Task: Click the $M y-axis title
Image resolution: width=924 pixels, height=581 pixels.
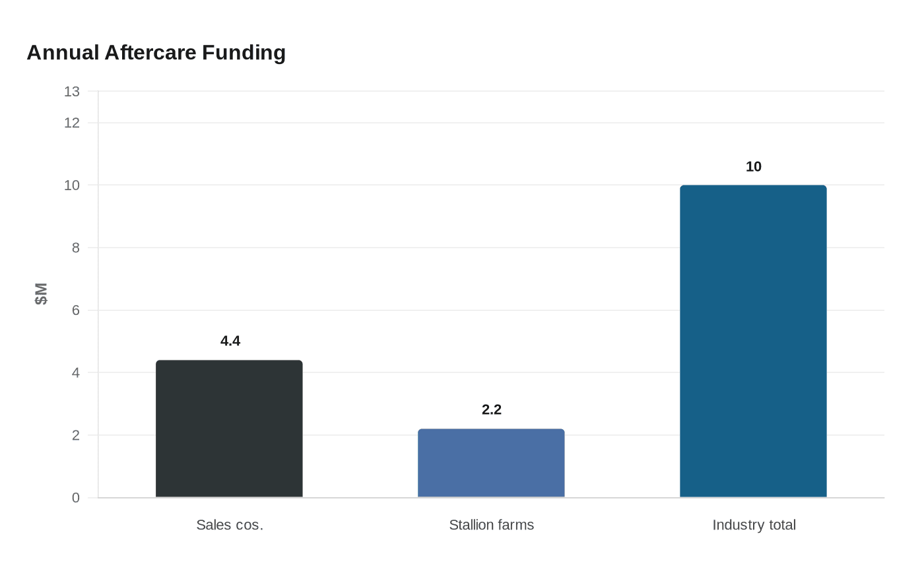Action: coord(41,294)
